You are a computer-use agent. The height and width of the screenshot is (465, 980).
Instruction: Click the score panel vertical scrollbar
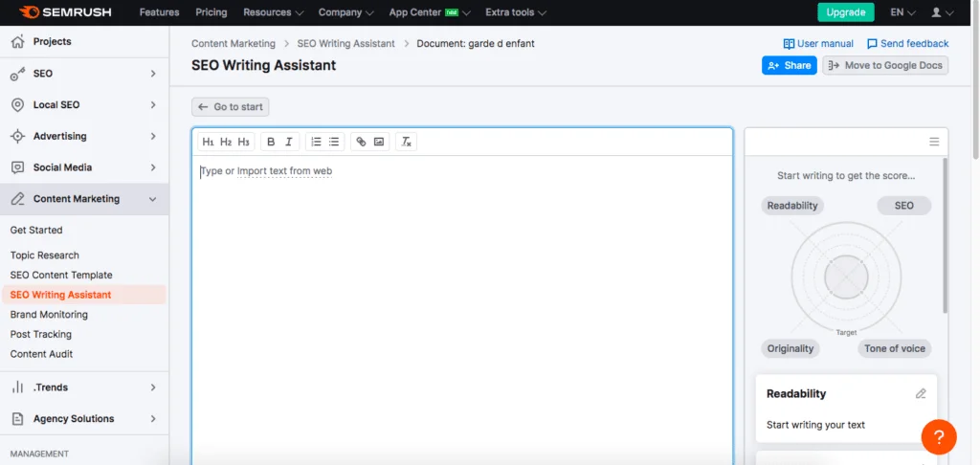click(945, 235)
